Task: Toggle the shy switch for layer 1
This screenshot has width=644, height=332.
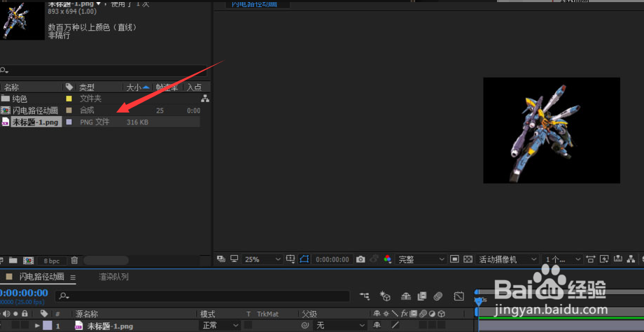Action: pyautogui.click(x=377, y=326)
